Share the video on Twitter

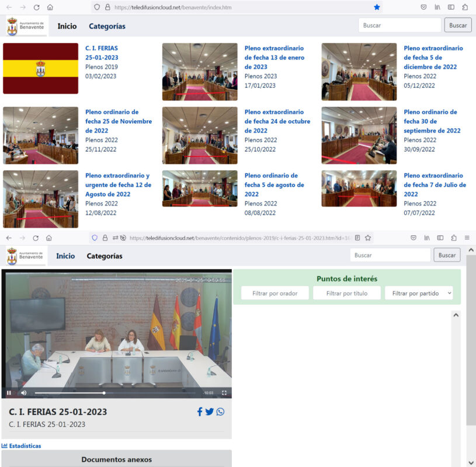click(210, 412)
